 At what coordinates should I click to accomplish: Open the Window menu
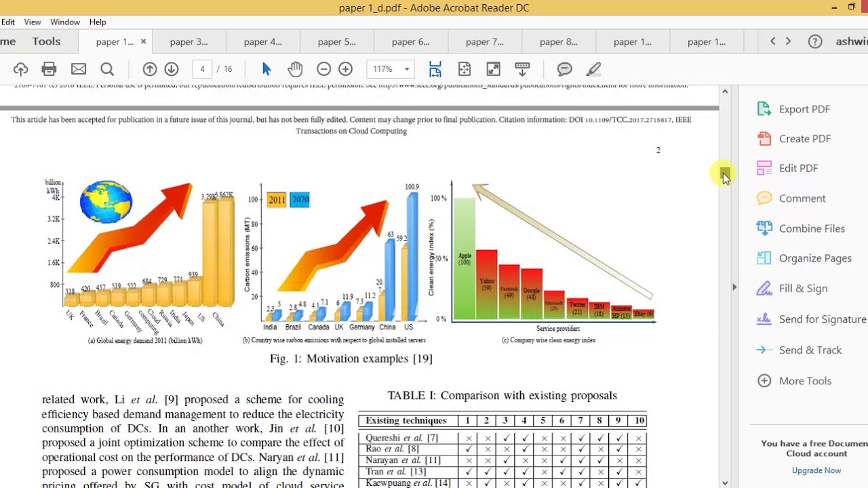point(65,22)
